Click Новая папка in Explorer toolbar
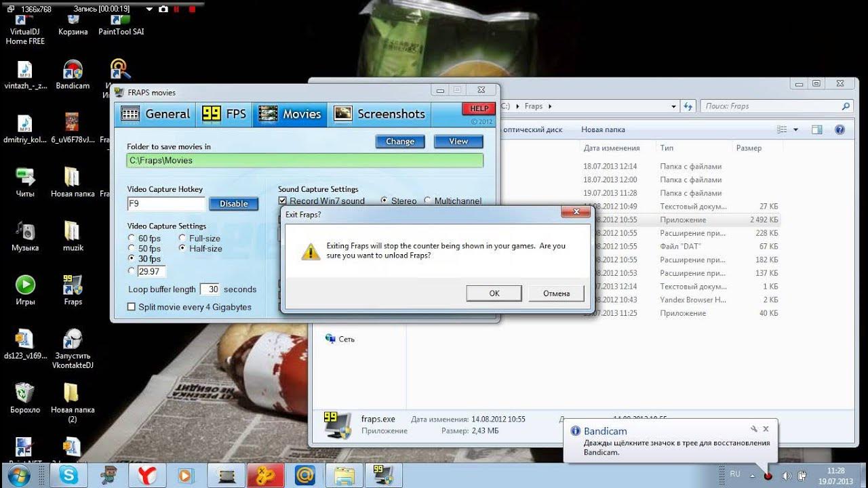This screenshot has width=868, height=488. click(603, 129)
